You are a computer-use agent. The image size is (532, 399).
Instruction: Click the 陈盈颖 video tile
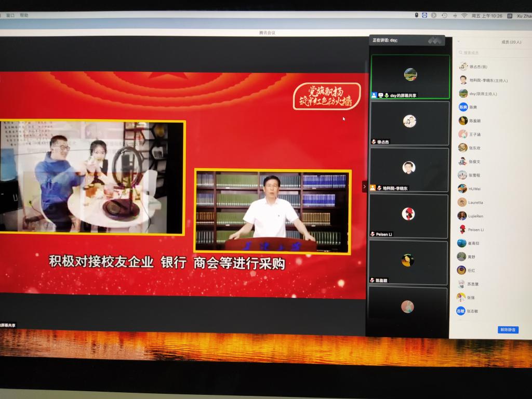coord(409,261)
